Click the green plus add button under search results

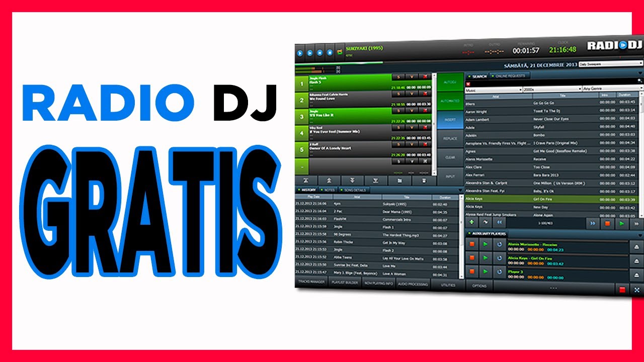click(471, 222)
